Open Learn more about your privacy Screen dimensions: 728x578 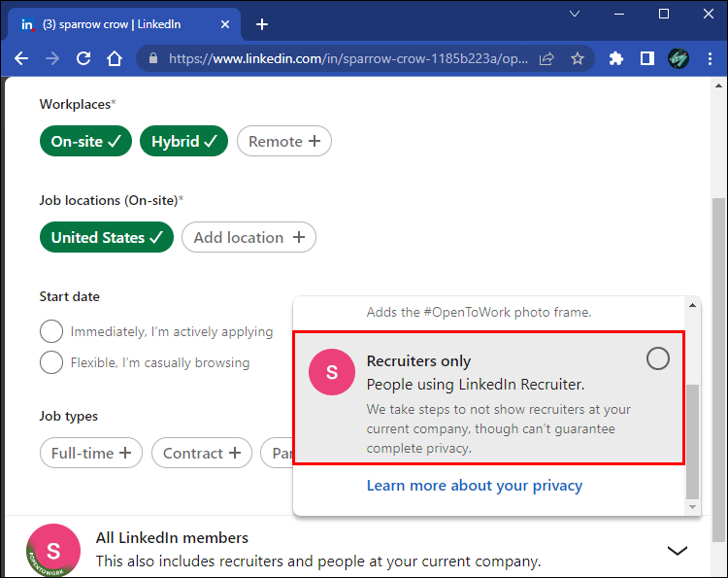(474, 485)
